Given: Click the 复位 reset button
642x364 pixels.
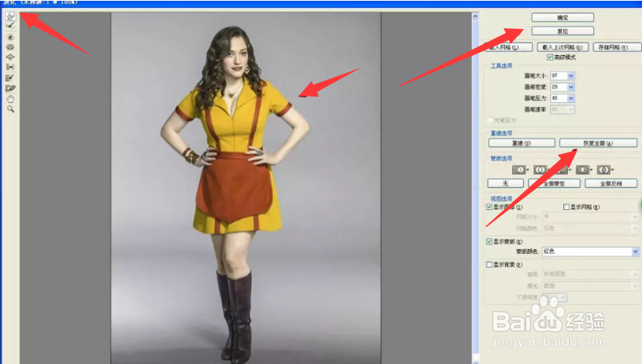Looking at the screenshot, I should (x=563, y=31).
